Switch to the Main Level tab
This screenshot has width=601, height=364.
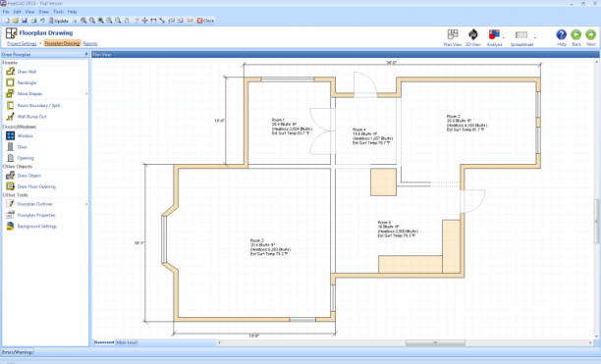127,342
